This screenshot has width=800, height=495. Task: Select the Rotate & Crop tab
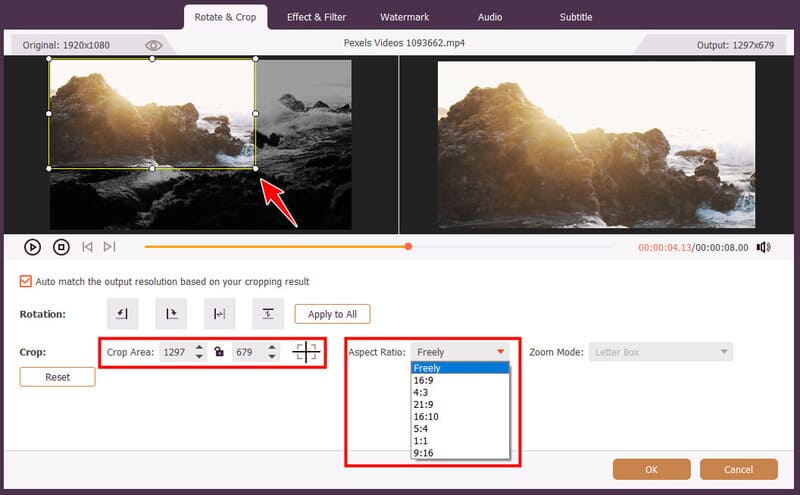(x=225, y=17)
